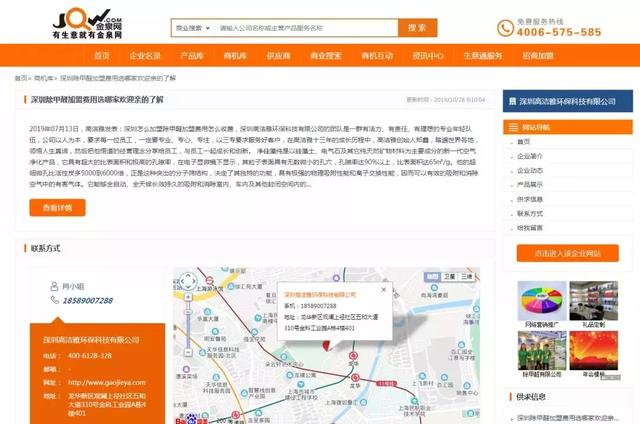
Task: Focus the company or product search field
Action: click(306, 28)
